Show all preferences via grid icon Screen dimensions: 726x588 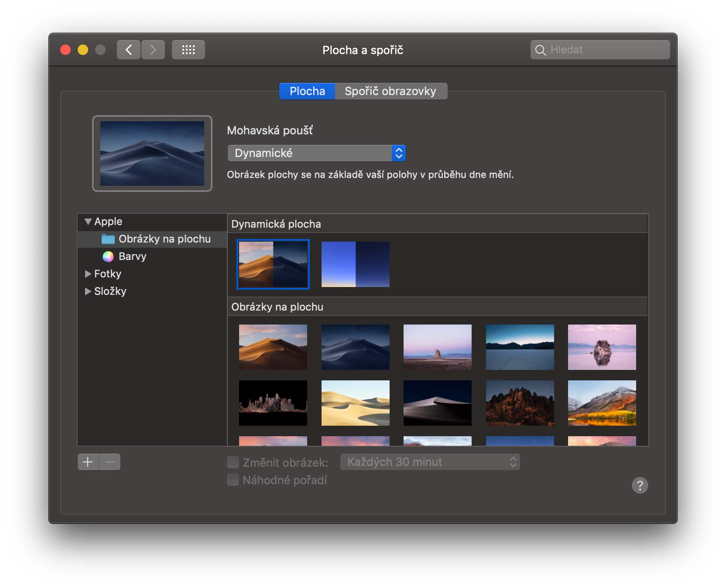point(188,50)
